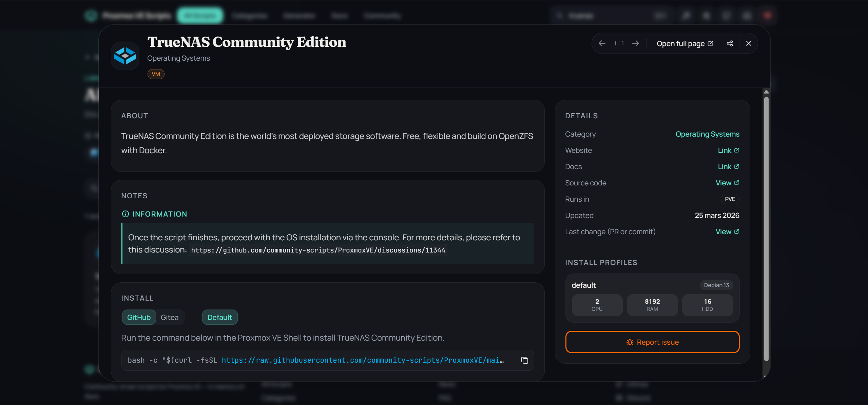Click the 16 HDD spec tile
This screenshot has width=868, height=405.
(x=708, y=305)
